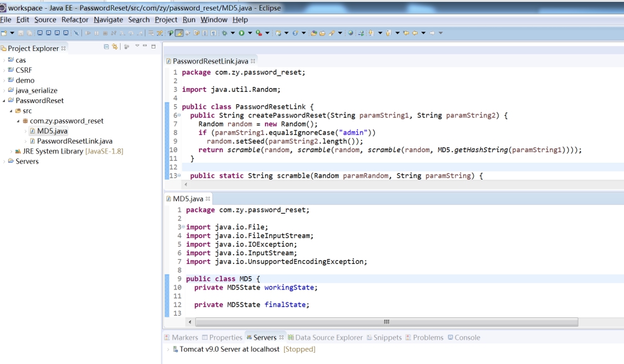Close the MD5.java editor tab
The image size is (624, 364).
[x=208, y=199]
